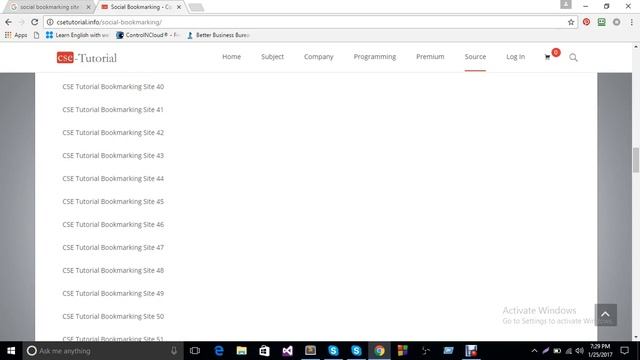Open CSE Tutorial Bookmarking Site 47
Viewport: 640px width, 360px height.
point(113,247)
